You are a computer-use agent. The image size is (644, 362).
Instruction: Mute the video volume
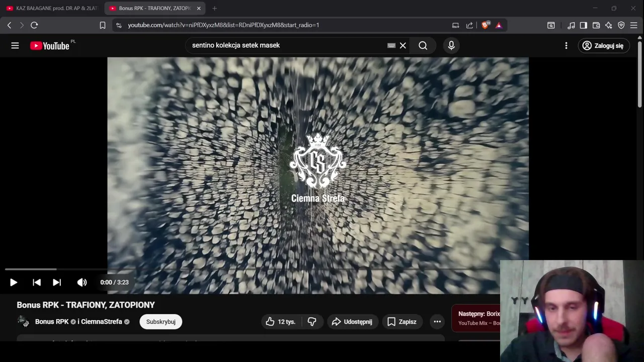[82, 283]
